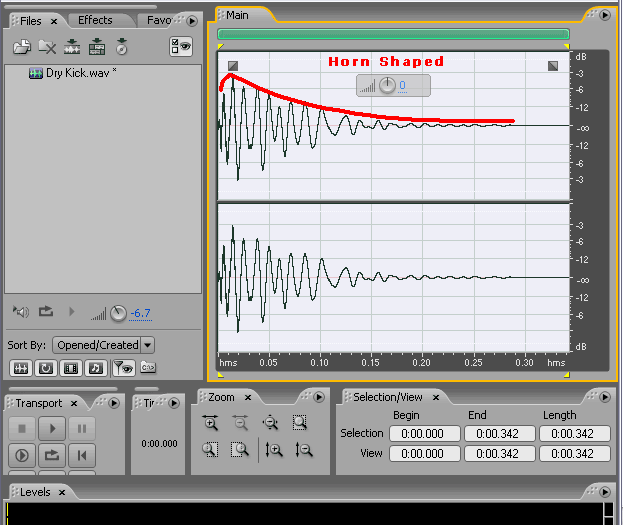
Task: Click the on-clip amplitude knob in waveform
Action: click(x=387, y=85)
